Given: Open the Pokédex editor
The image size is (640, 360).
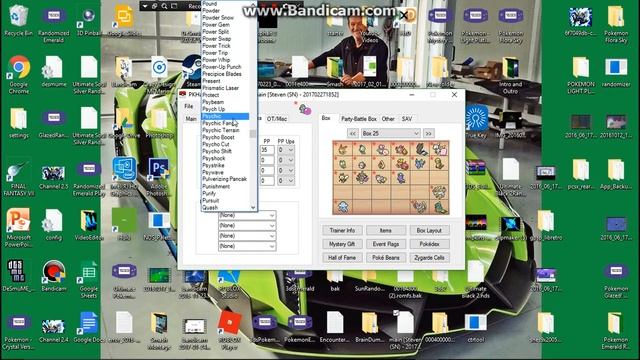Looking at the screenshot, I should coord(429,244).
